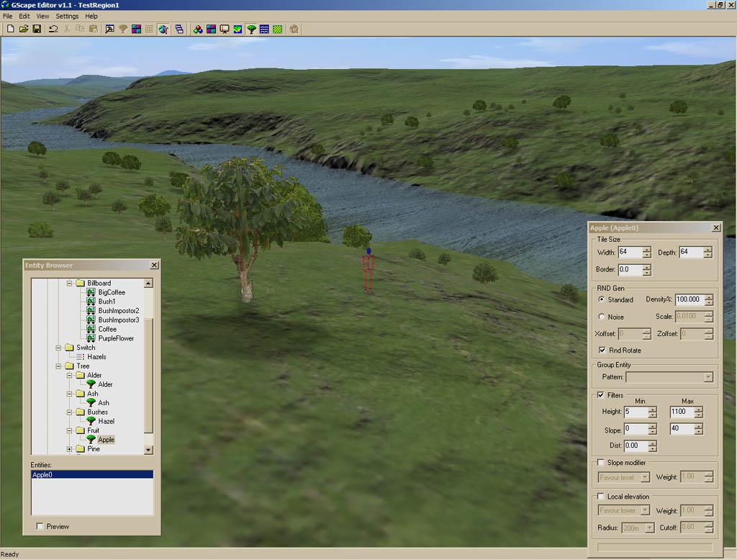Enable the Slope modifier checkbox
The image size is (737, 560).
[601, 462]
